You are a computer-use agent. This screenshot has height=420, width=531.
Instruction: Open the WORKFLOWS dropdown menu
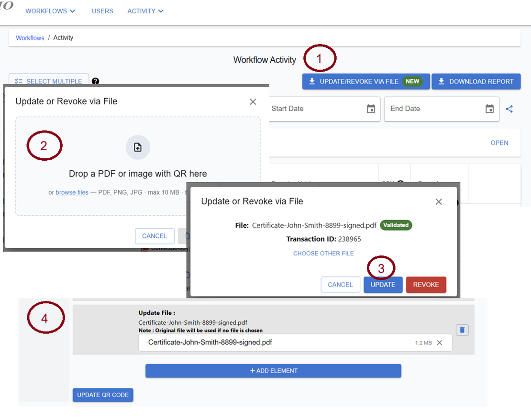[50, 11]
